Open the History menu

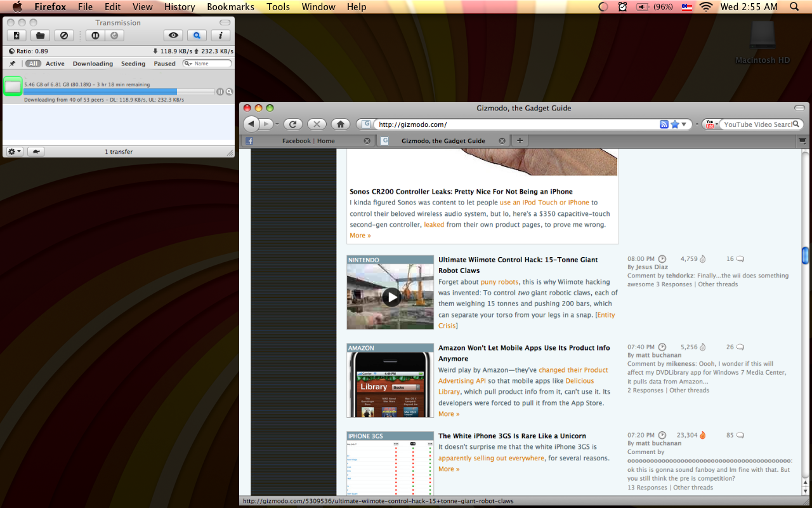click(180, 7)
